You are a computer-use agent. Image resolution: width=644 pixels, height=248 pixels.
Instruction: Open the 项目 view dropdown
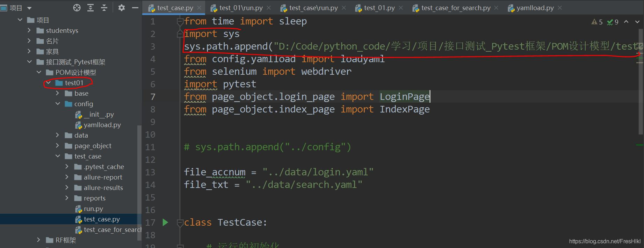pos(29,8)
